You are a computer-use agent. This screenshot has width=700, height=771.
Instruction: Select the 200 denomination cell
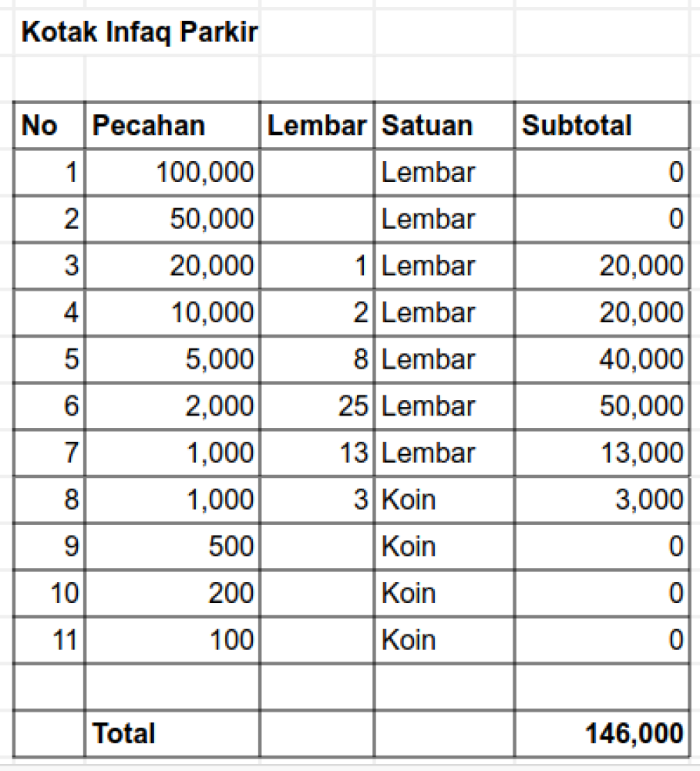click(x=173, y=594)
